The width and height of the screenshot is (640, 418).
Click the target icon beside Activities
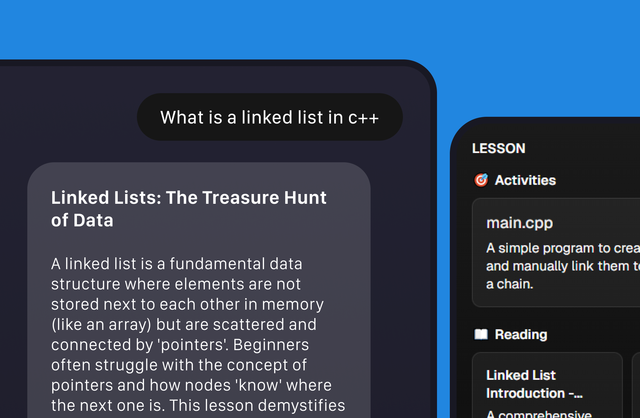[x=481, y=180]
